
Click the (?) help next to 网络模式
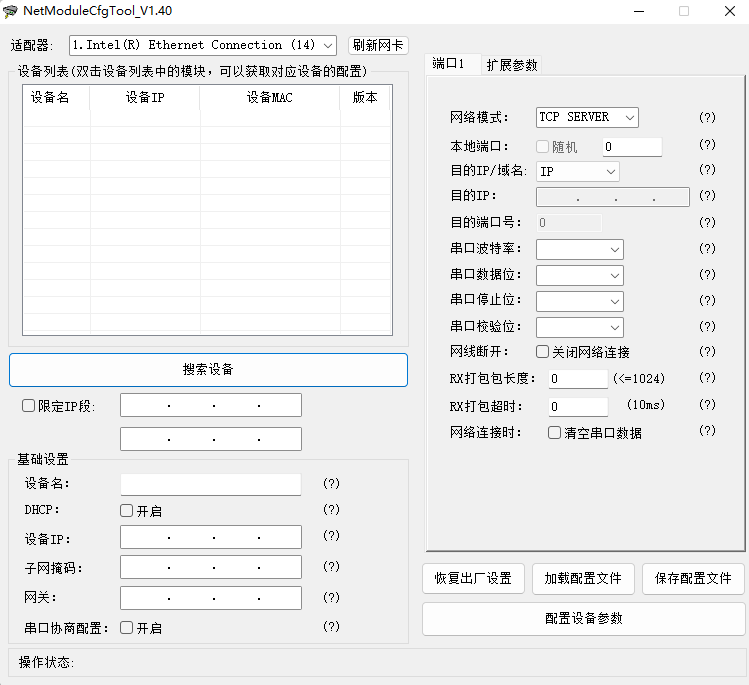click(707, 117)
